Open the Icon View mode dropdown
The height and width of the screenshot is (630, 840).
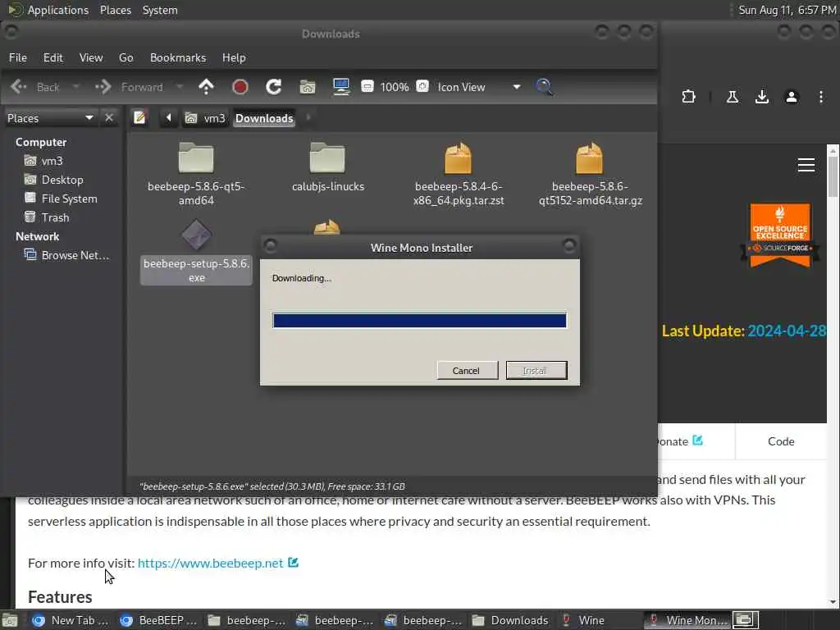[x=479, y=87]
